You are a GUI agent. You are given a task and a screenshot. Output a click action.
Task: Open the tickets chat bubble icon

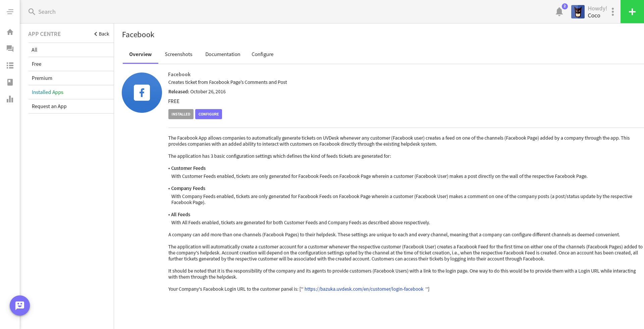[x=10, y=49]
